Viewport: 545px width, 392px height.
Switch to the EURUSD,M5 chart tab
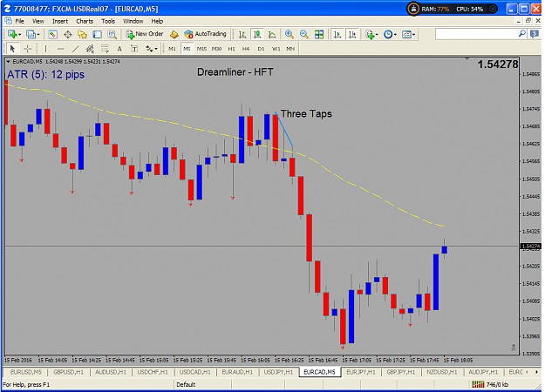25,372
